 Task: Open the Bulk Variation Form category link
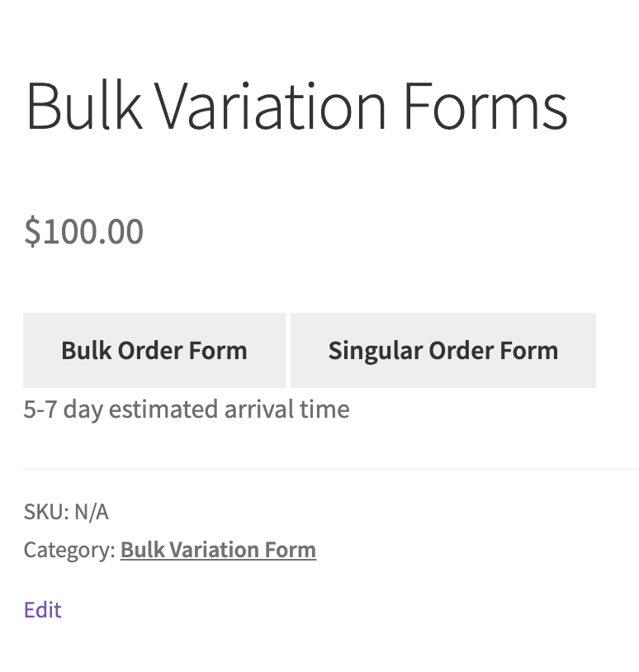(218, 550)
